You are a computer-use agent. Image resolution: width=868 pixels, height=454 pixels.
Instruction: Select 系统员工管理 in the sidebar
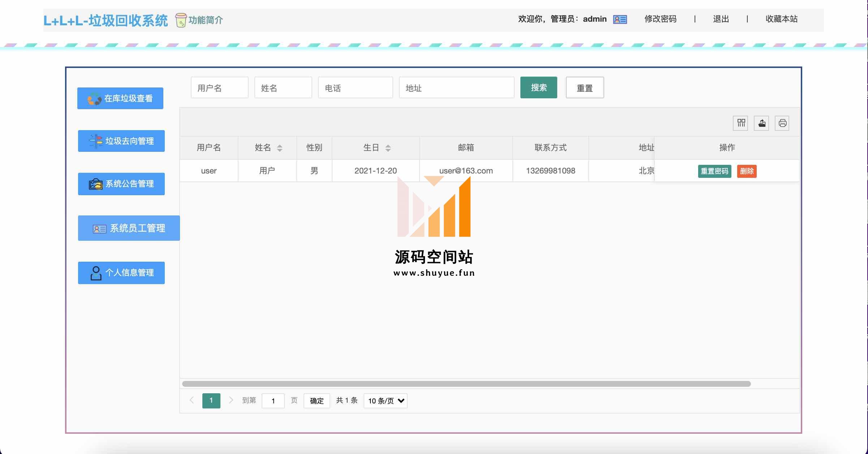tap(129, 228)
